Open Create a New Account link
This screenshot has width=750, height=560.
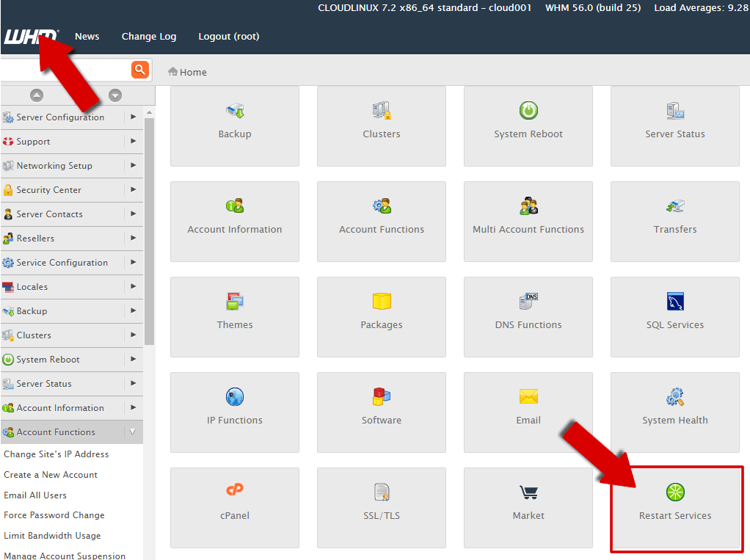51,475
